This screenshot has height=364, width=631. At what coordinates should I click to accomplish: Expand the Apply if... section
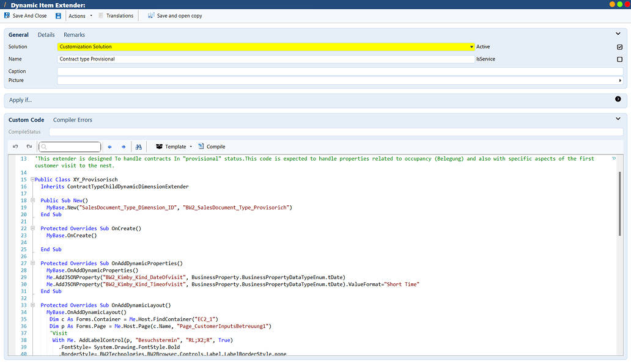618,99
